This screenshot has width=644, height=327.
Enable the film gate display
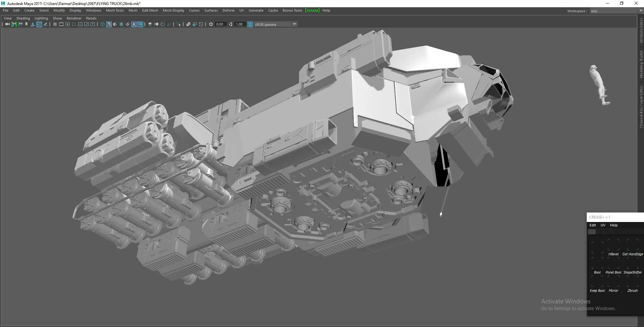pos(61,24)
